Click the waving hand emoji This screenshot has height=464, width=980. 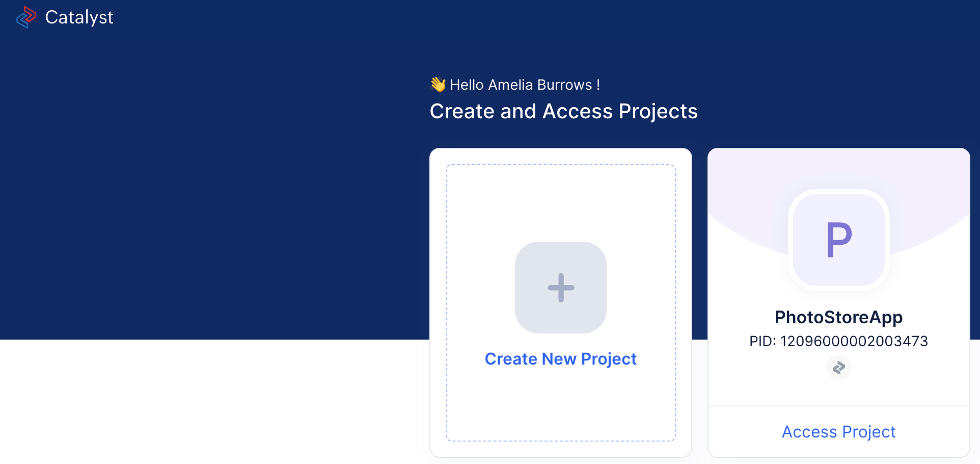pyautogui.click(x=438, y=84)
